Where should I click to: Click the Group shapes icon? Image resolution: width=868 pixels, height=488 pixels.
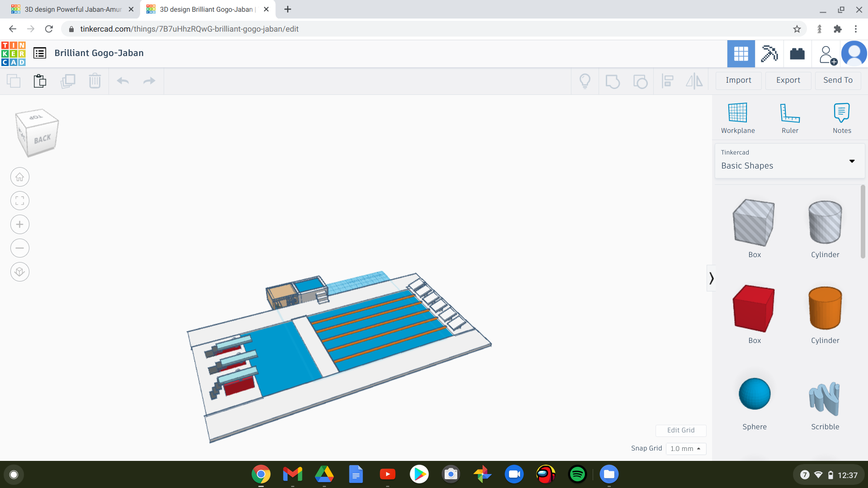click(x=613, y=81)
